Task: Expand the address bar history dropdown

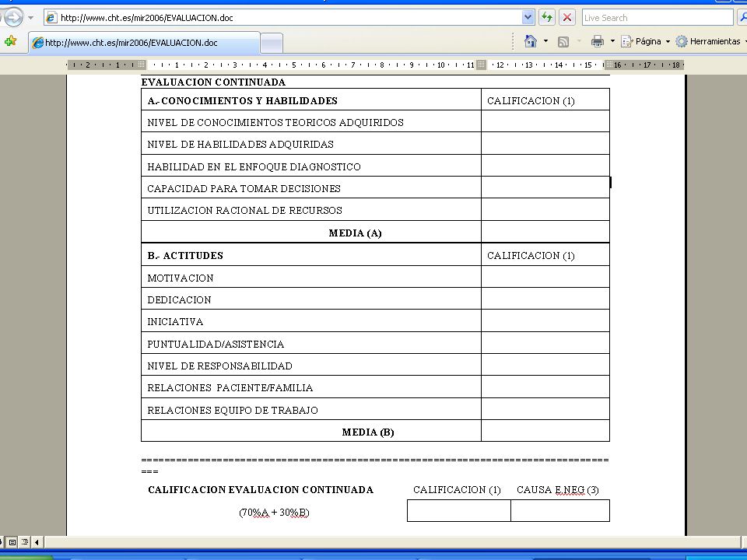Action: [x=528, y=18]
